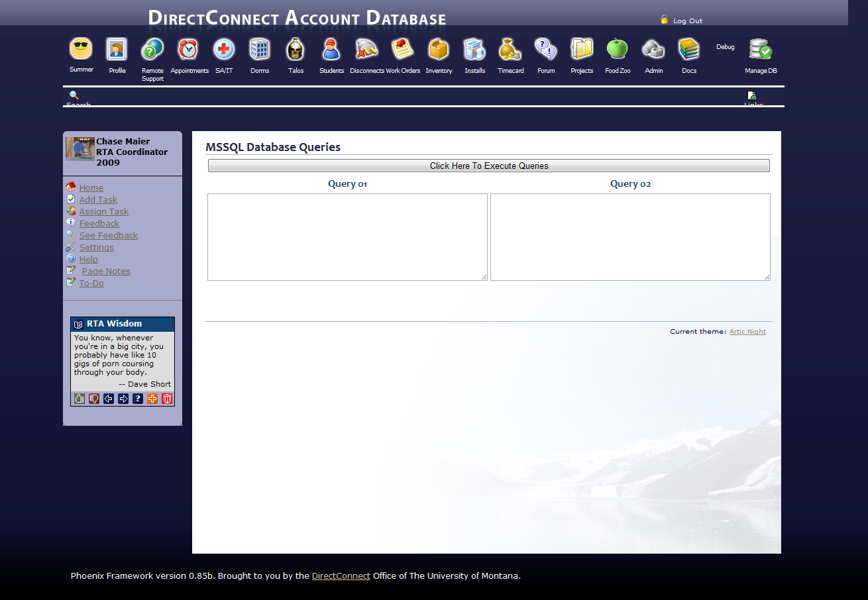
Task: Go to next RTA Wisdom quote
Action: 123,399
